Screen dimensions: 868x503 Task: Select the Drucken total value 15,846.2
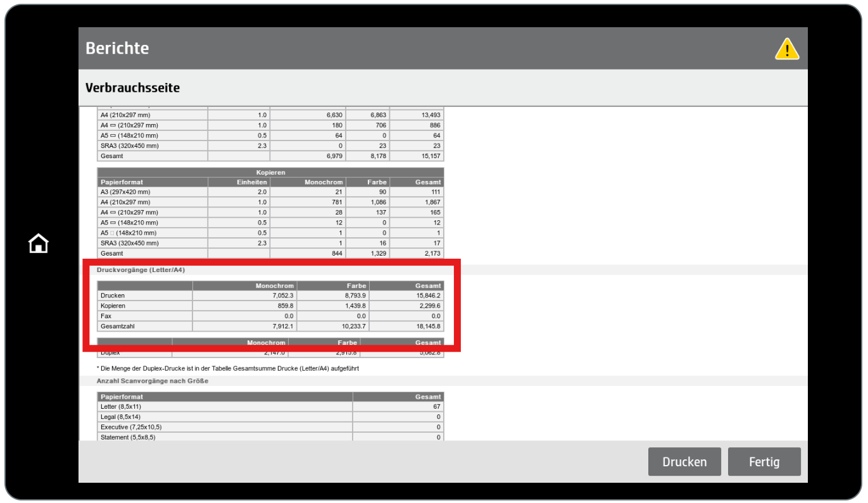pos(426,295)
